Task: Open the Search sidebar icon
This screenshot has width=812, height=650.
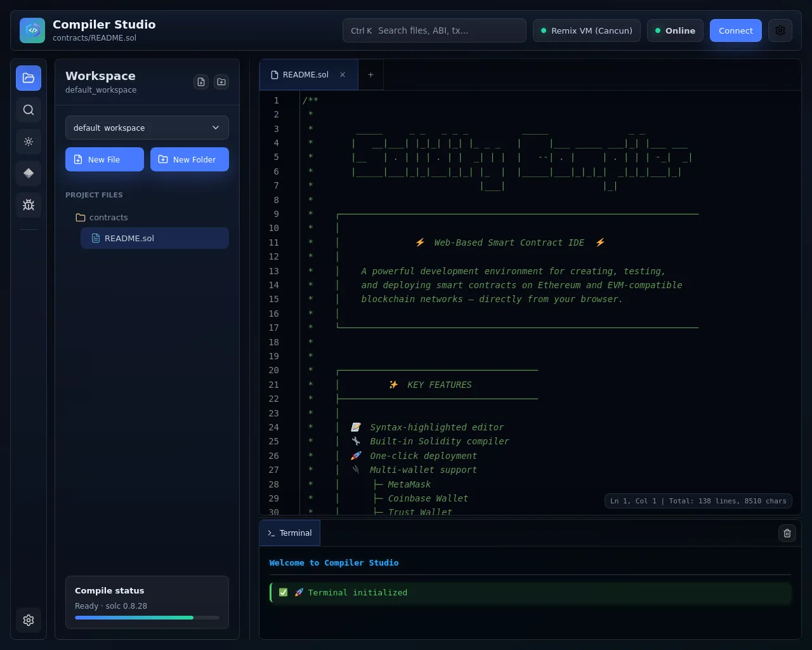Action: pos(29,110)
